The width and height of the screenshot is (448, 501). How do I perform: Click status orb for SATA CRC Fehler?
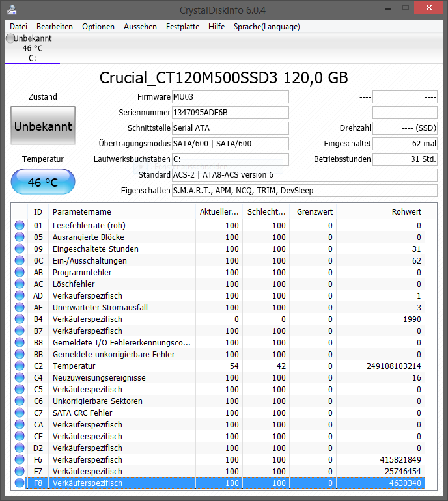(20, 413)
